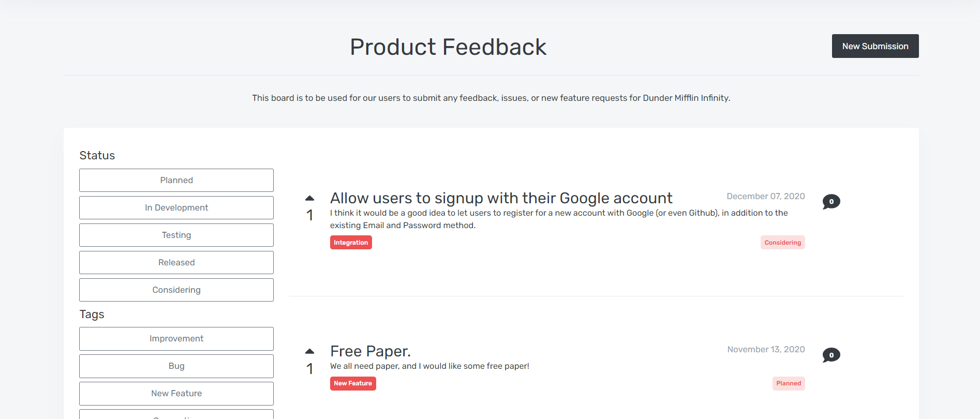Screen dimensions: 980x419
Task: Filter by Considering status
Action: [176, 290]
